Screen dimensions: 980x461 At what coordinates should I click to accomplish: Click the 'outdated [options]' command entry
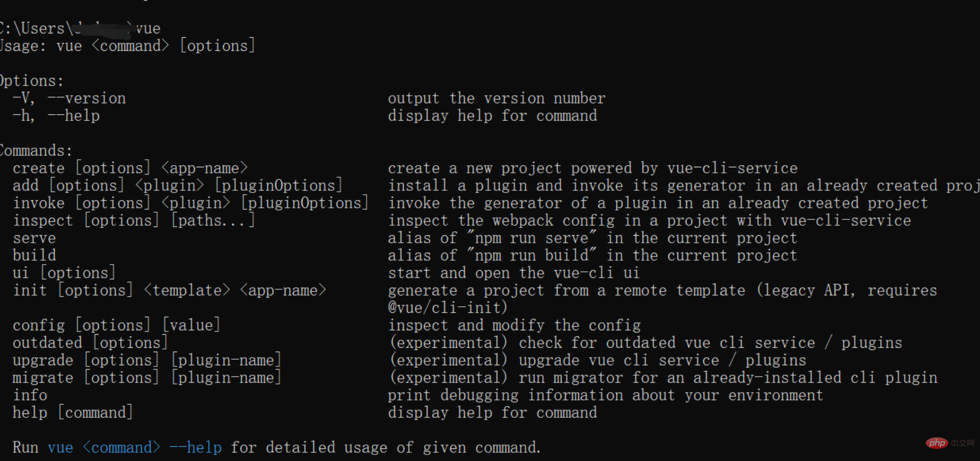pos(90,343)
